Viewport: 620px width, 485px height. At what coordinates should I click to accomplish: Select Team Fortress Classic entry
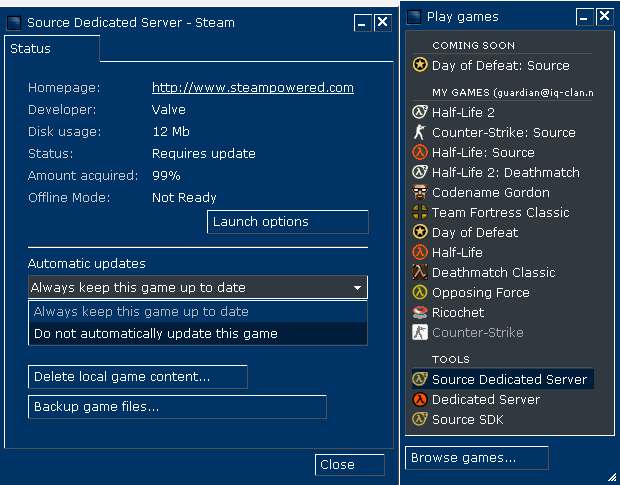click(502, 212)
